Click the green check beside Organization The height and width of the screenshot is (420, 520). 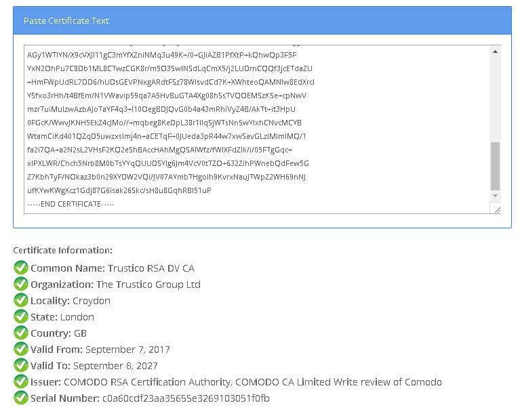[x=20, y=285]
